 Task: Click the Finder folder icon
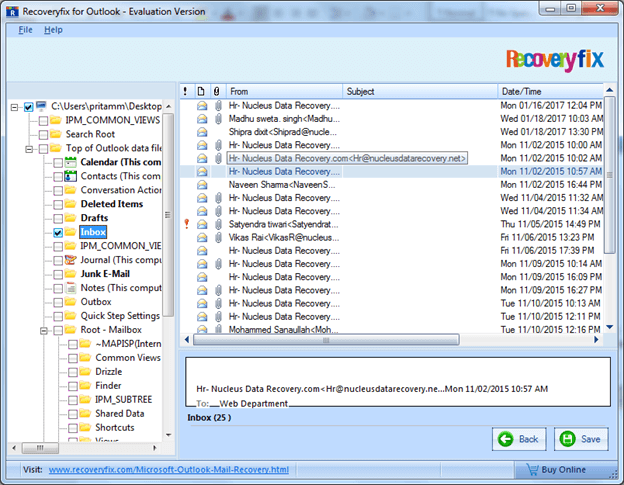85,386
